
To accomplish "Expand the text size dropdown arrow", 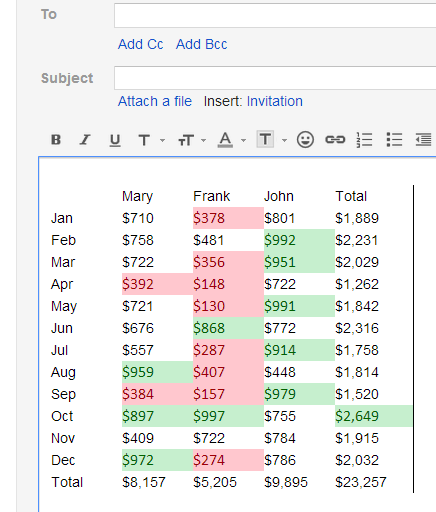I will click(203, 140).
